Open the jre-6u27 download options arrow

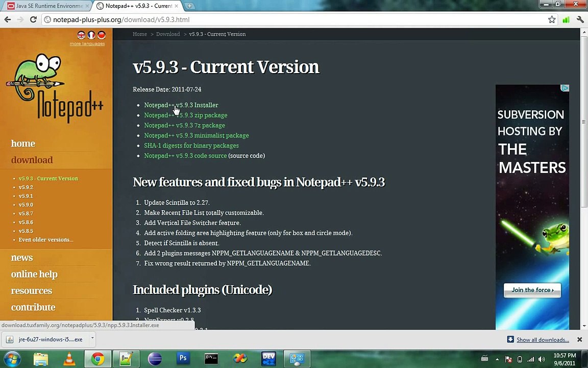coord(92,339)
